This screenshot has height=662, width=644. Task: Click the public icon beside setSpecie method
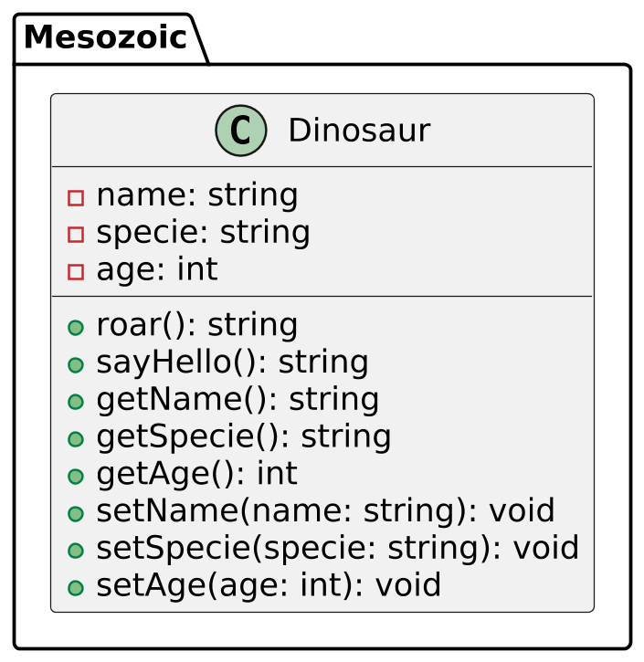(x=76, y=551)
